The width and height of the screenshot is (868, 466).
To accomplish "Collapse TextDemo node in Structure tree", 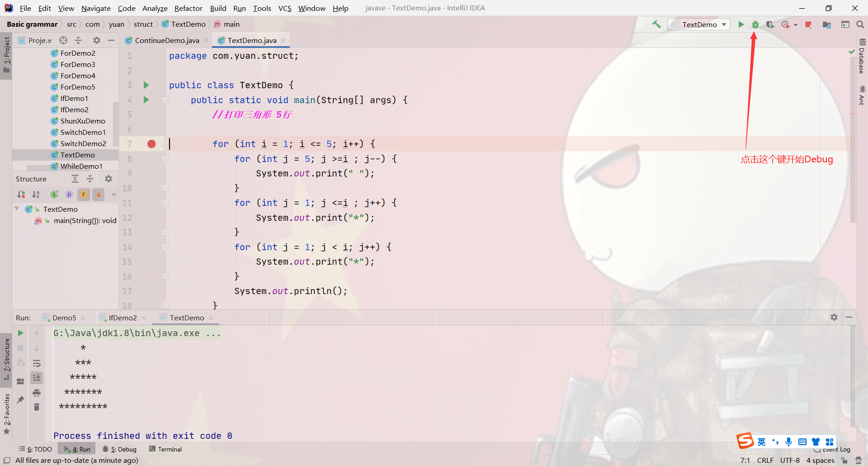I will point(17,209).
